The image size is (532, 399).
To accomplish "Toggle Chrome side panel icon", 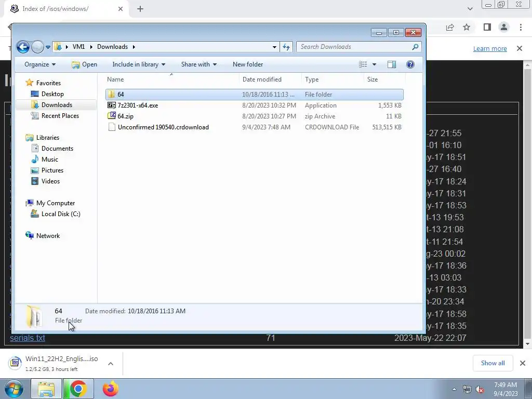I will (x=487, y=27).
